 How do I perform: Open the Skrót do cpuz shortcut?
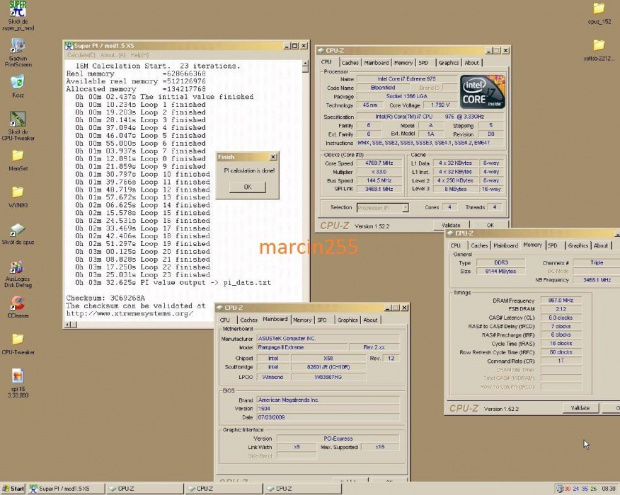tap(18, 234)
